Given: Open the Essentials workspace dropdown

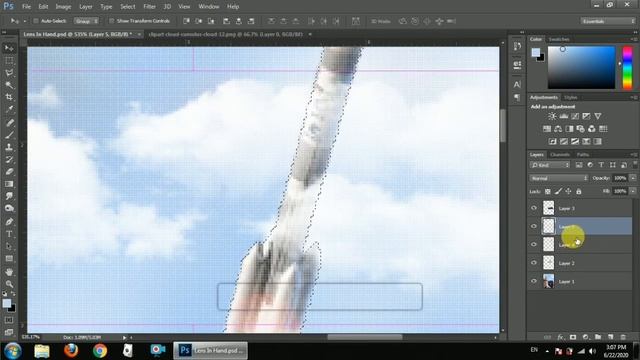Looking at the screenshot, I should [608, 21].
